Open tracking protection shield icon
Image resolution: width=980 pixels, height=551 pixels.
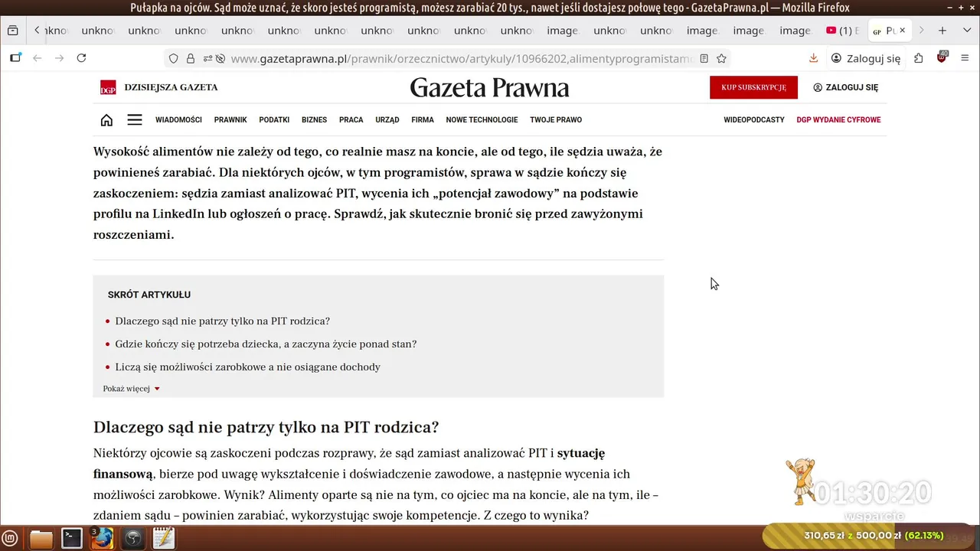[x=174, y=58]
